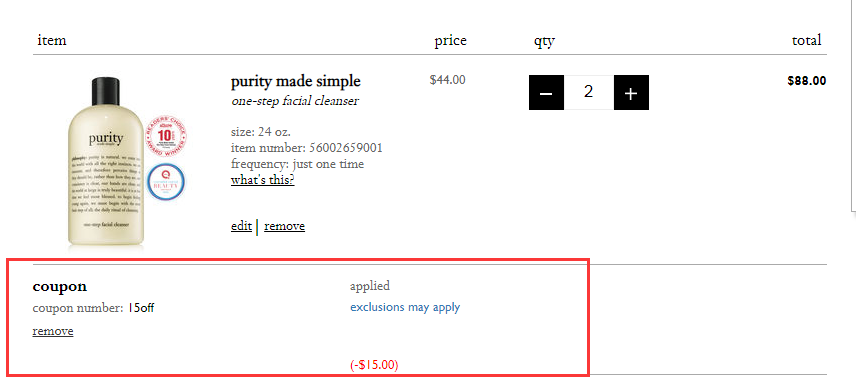This screenshot has width=856, height=391.
Task: Click the $44.00 unit price
Action: tap(447, 80)
